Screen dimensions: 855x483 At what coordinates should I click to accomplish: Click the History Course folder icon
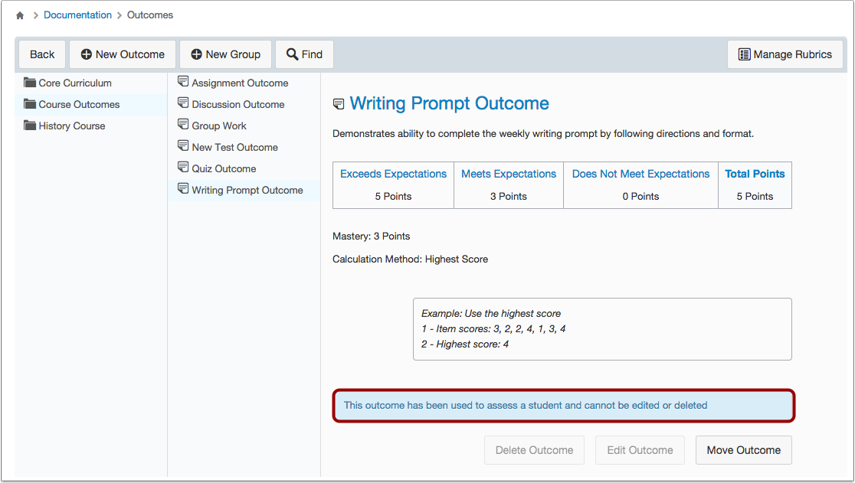[x=30, y=125]
